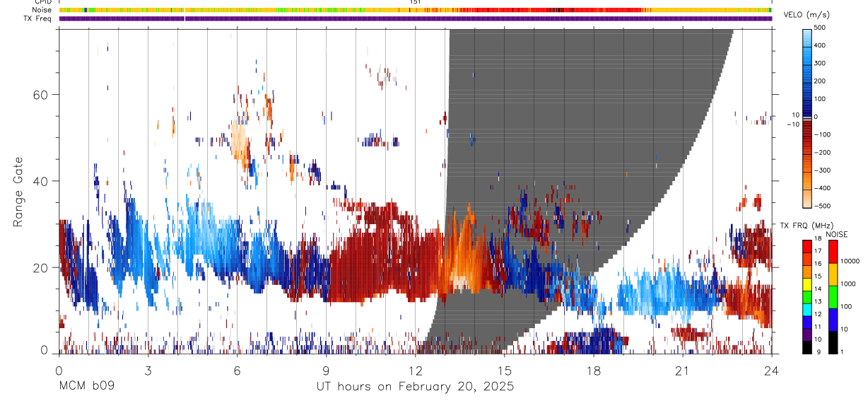Click 'UT hours on February 20, 2025' title
Screen dimensions: 868x401
[x=415, y=387]
